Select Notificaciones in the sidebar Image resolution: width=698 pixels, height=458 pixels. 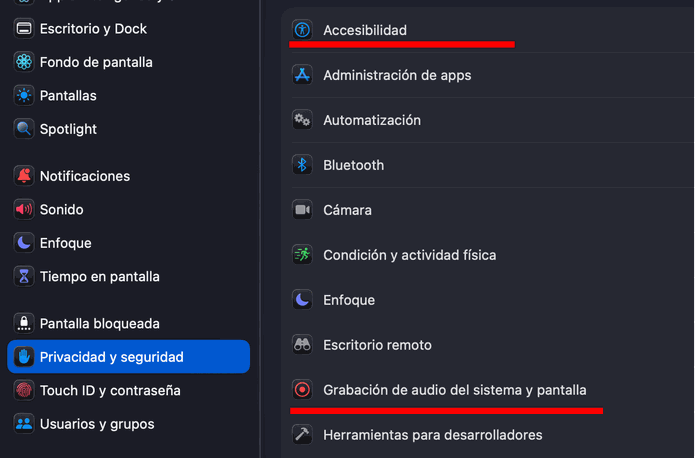(x=85, y=176)
